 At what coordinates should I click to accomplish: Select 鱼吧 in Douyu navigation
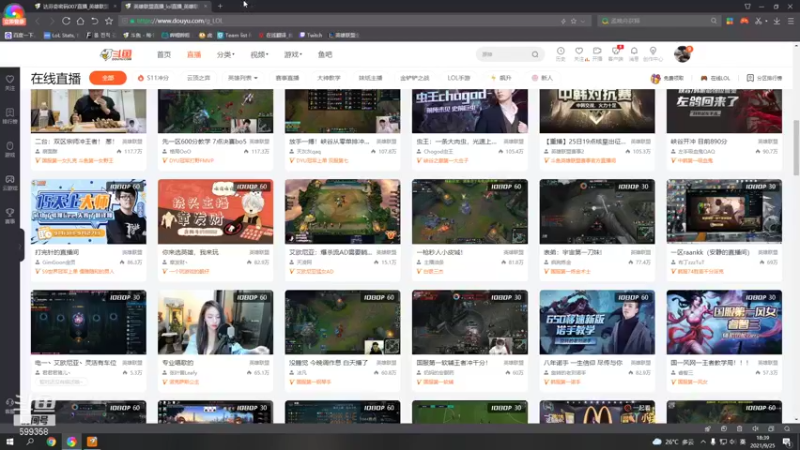click(x=325, y=55)
